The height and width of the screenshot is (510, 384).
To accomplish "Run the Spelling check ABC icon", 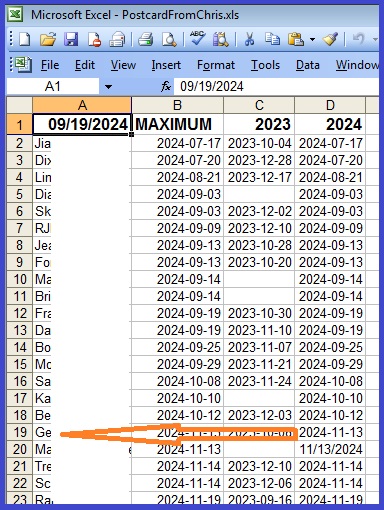I will (x=197, y=39).
